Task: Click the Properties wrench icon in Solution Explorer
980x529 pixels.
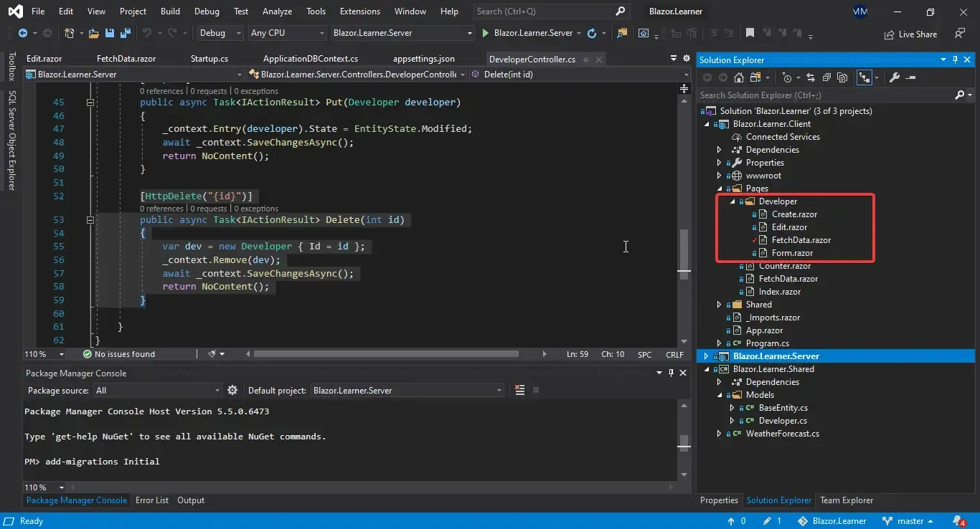Action: (x=895, y=77)
